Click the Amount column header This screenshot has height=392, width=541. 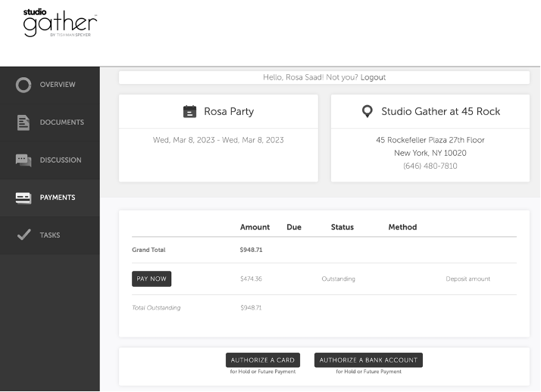(x=255, y=227)
